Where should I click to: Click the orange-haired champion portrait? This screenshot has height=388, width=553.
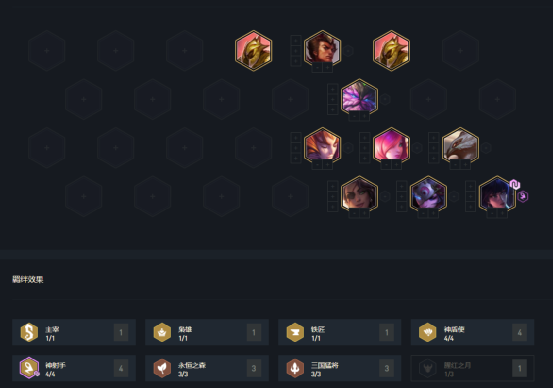tap(322, 146)
